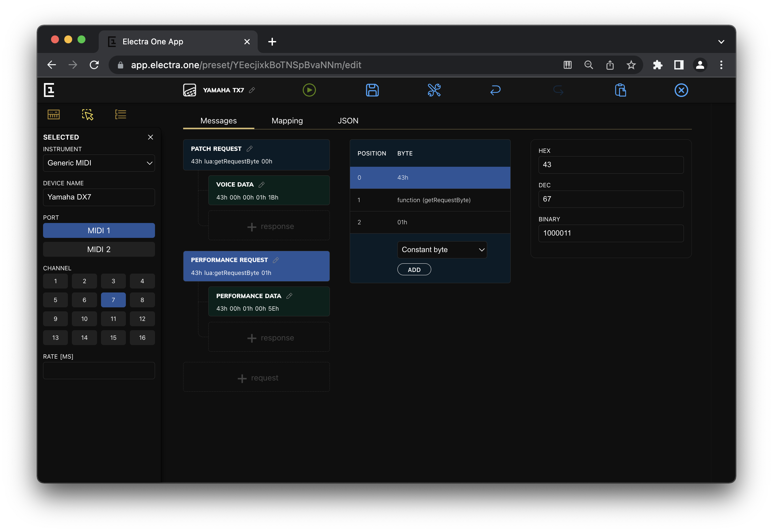Open the Chrome tab search chevron
This screenshot has width=773, height=532.
[x=721, y=42]
